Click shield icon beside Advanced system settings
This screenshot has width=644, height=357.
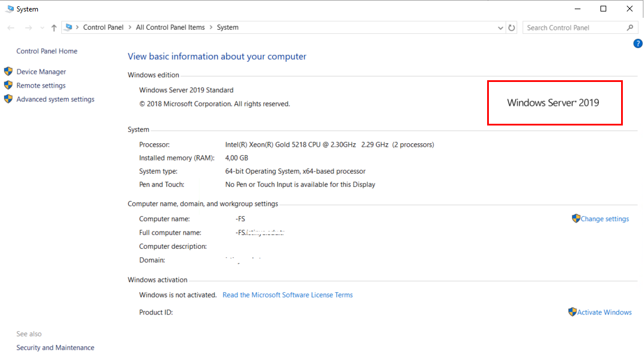8,99
